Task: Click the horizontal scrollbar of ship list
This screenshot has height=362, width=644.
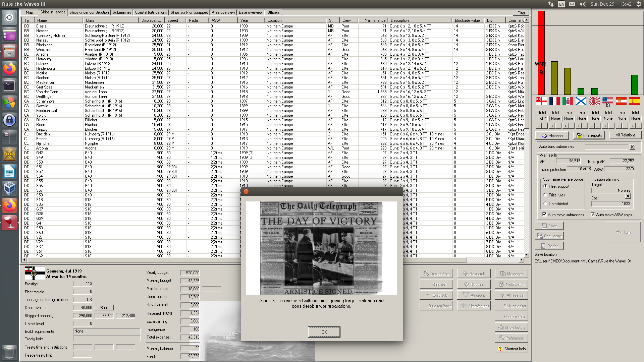Action: click(x=247, y=260)
